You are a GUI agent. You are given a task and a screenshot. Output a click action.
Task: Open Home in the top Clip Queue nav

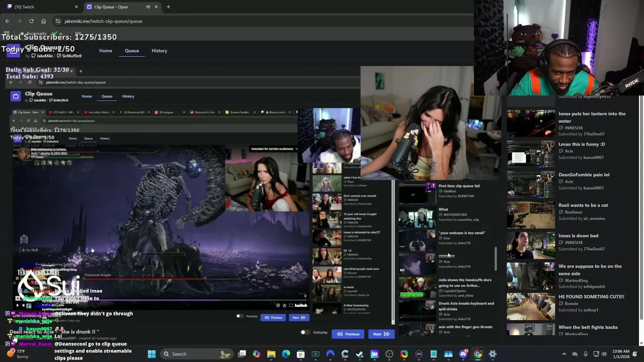point(106,51)
